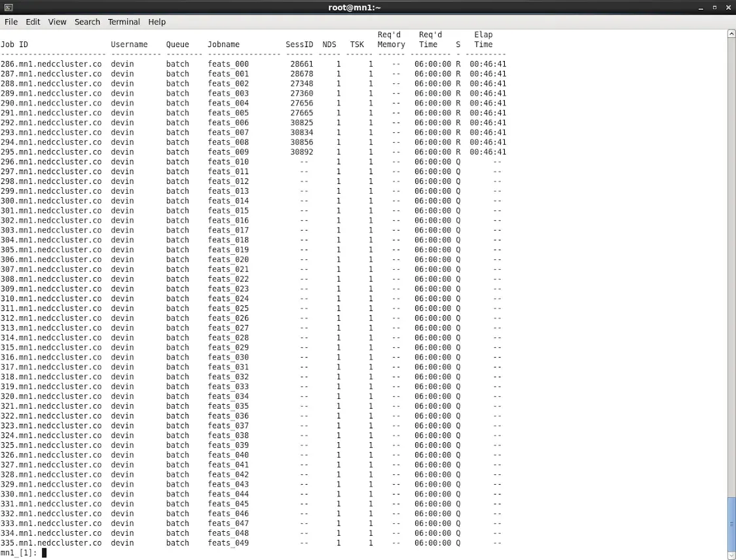Open the Terminal menu
The width and height of the screenshot is (736, 560).
tap(124, 22)
